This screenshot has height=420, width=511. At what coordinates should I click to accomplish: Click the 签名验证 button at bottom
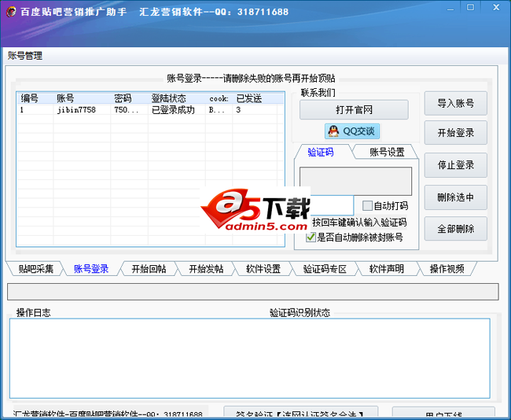tap(301, 413)
